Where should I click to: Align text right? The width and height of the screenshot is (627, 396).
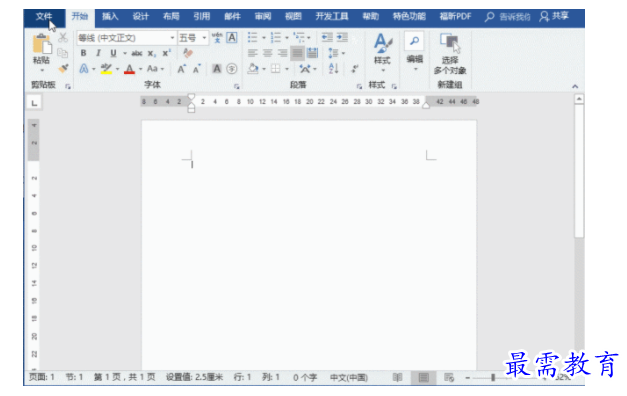click(282, 53)
